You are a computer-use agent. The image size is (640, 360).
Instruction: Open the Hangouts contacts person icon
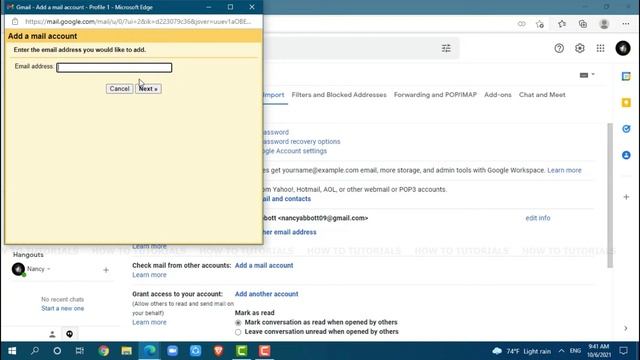52,334
